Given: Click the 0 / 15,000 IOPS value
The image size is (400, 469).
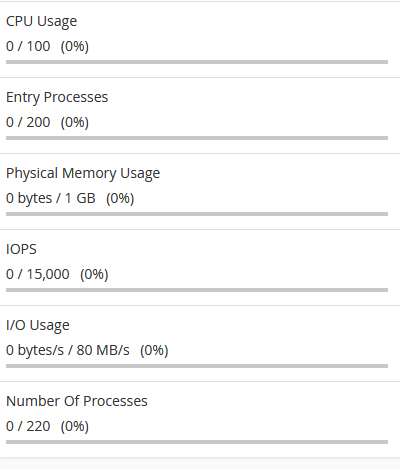Looking at the screenshot, I should click(x=38, y=274).
